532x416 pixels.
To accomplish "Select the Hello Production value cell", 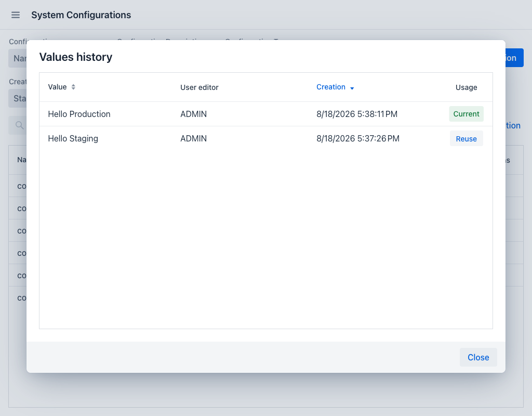I will pos(79,114).
